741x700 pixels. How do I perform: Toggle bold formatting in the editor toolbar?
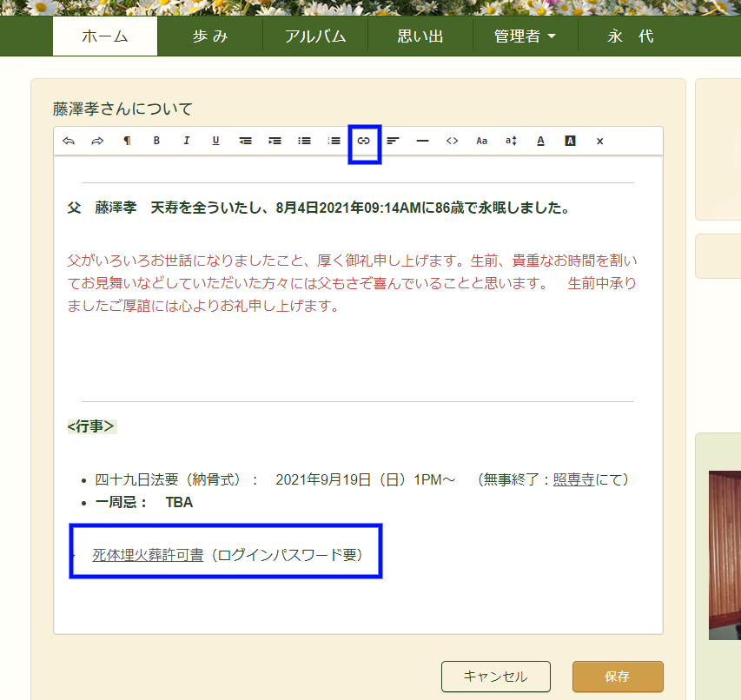(156, 141)
